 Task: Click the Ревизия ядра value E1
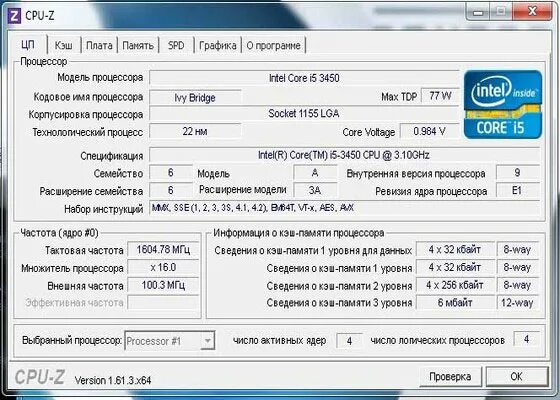[x=518, y=190]
